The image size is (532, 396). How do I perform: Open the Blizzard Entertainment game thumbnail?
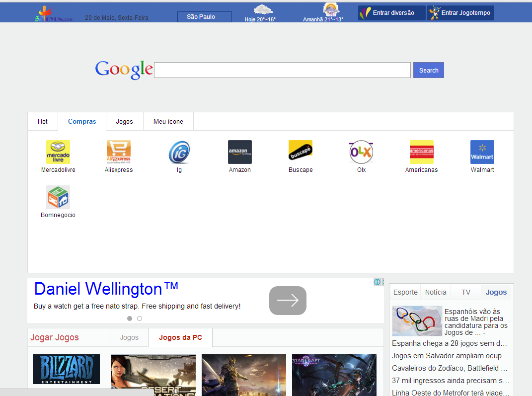(x=66, y=369)
